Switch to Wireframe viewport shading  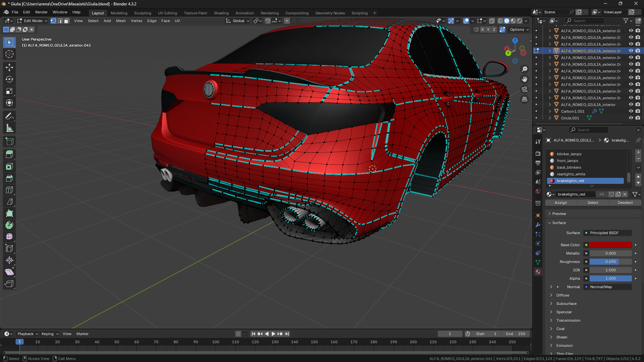[500, 21]
